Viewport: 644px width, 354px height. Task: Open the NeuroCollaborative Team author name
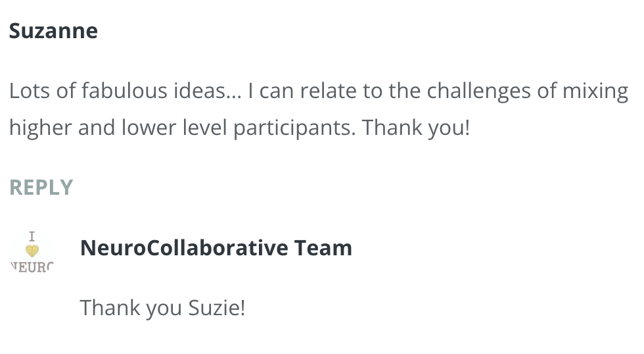(x=216, y=248)
